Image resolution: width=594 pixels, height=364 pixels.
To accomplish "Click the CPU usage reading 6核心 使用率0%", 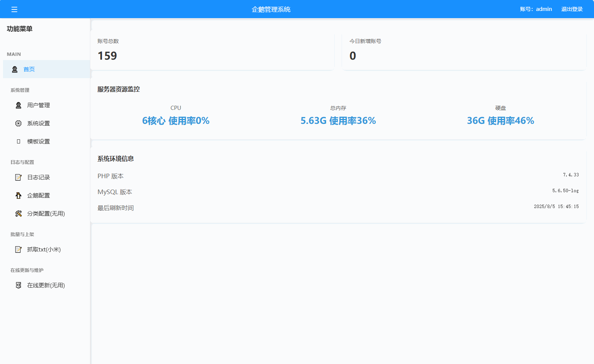I will pos(176,121).
